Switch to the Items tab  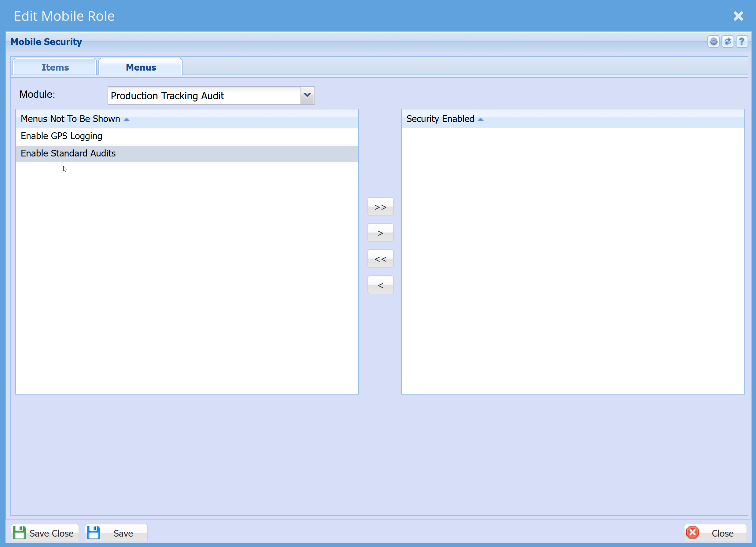click(55, 67)
